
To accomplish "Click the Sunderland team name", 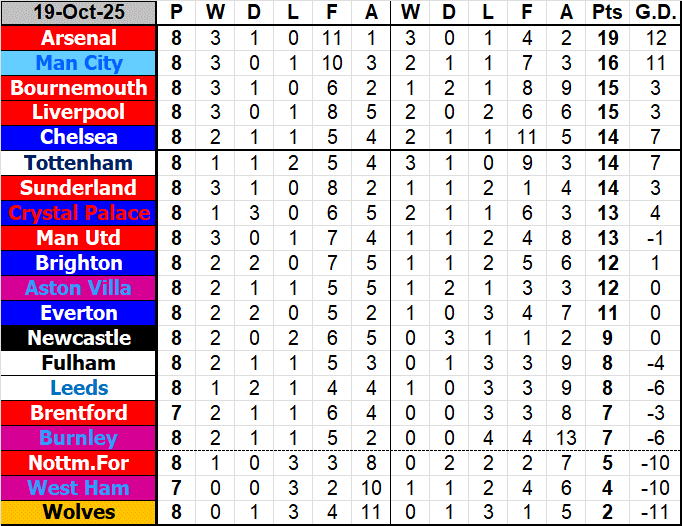I will [79, 188].
